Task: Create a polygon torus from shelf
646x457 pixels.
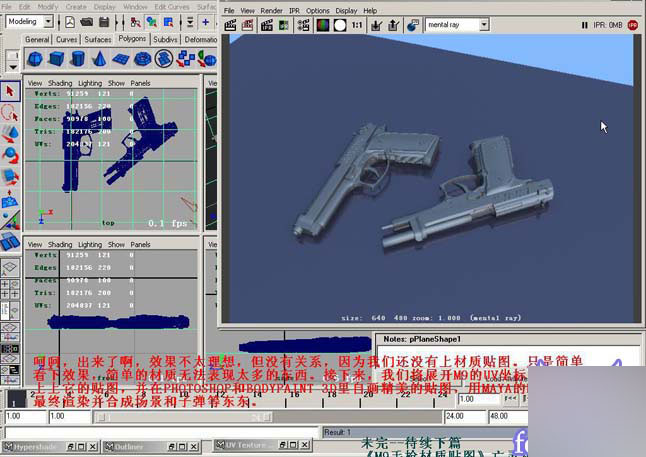Action: click(x=143, y=59)
